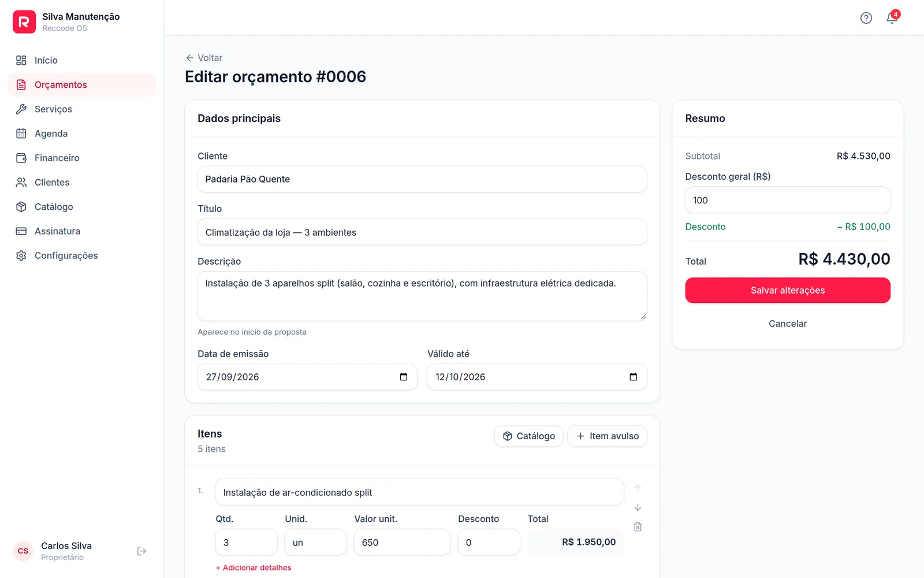
Task: Click Salvar alterações button
Action: pyautogui.click(x=788, y=290)
